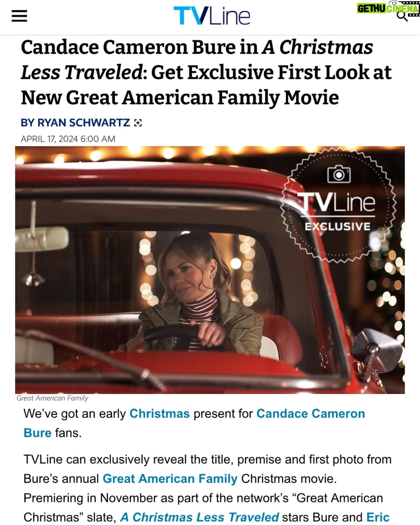Follow the A Christmas Less Traveled link
The image size is (420, 525).
point(200,517)
